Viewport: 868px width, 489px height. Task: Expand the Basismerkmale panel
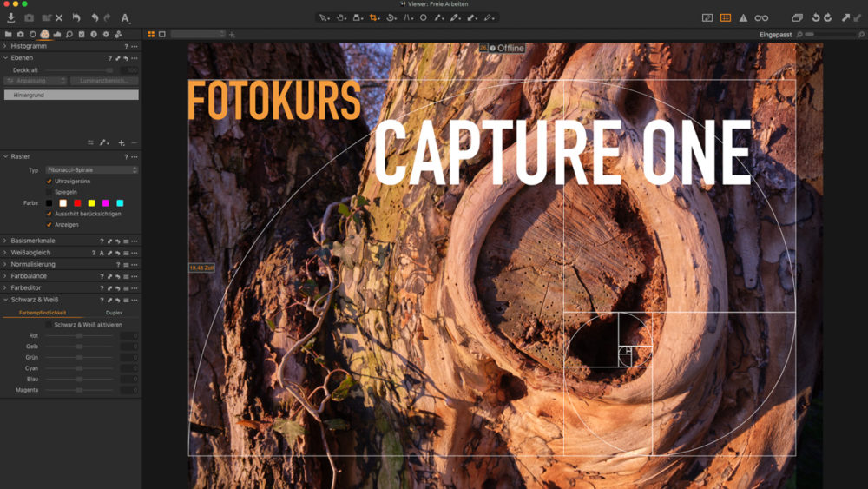pyautogui.click(x=5, y=241)
